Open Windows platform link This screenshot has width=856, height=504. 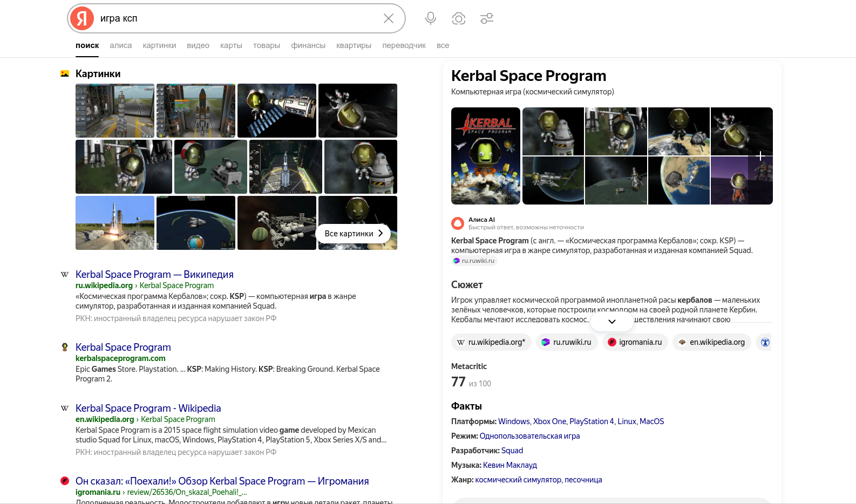coord(514,421)
